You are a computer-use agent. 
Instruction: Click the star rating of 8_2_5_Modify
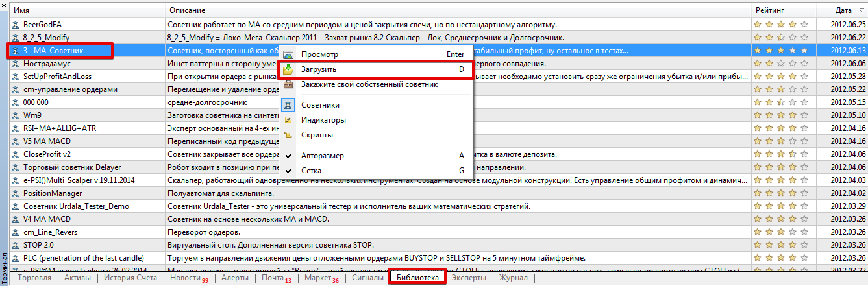[781, 38]
